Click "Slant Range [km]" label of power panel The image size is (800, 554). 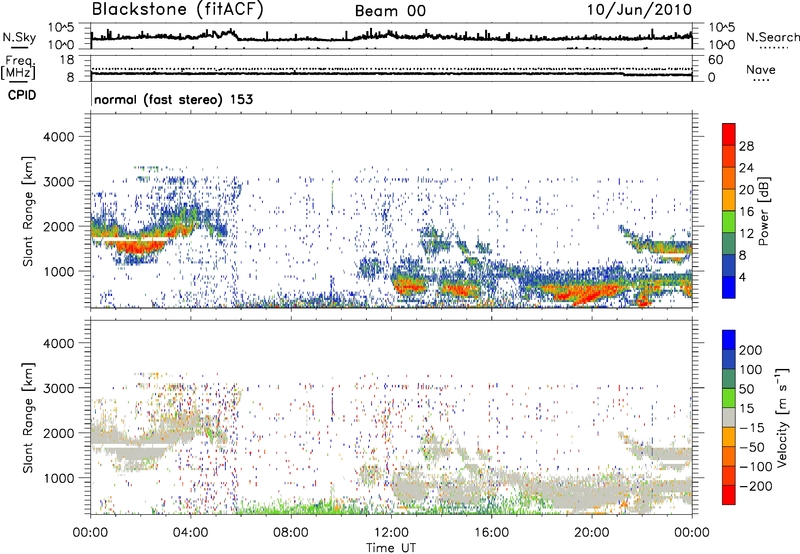click(x=28, y=211)
